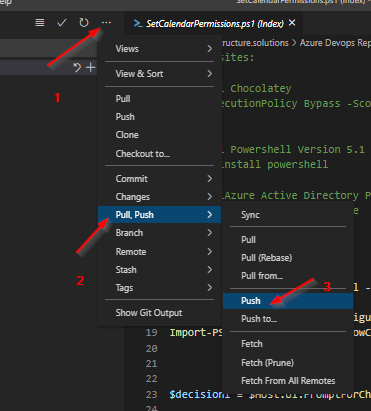
Task: Select Push to... in the submenu
Action: pyautogui.click(x=288, y=319)
